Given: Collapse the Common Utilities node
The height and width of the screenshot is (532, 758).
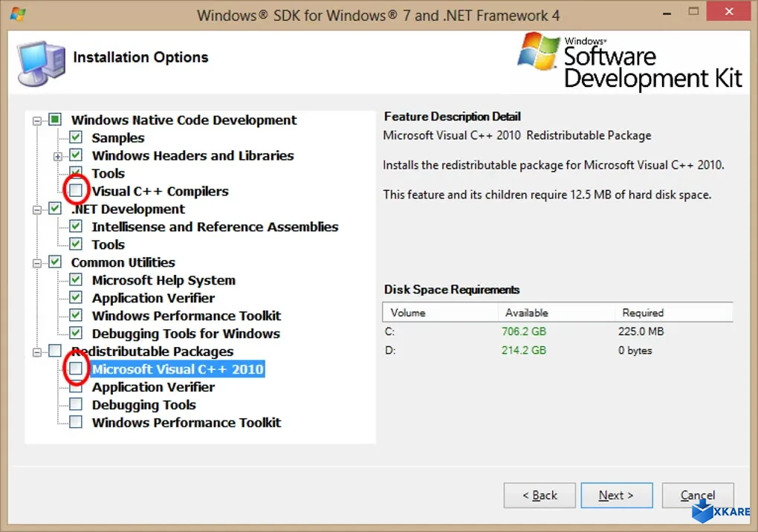Looking at the screenshot, I should 36,263.
